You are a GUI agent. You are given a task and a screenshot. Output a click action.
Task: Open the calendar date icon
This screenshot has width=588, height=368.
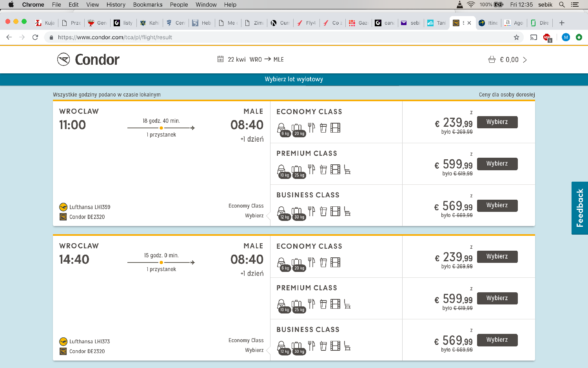pos(220,59)
